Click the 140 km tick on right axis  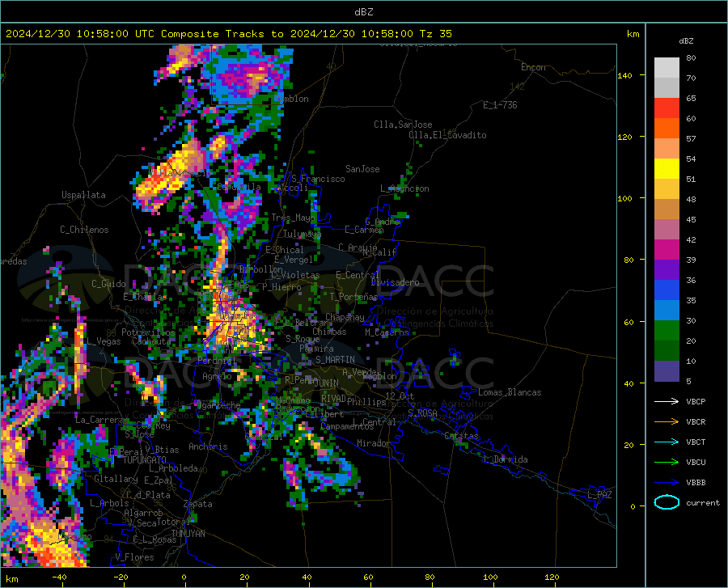tap(624, 75)
